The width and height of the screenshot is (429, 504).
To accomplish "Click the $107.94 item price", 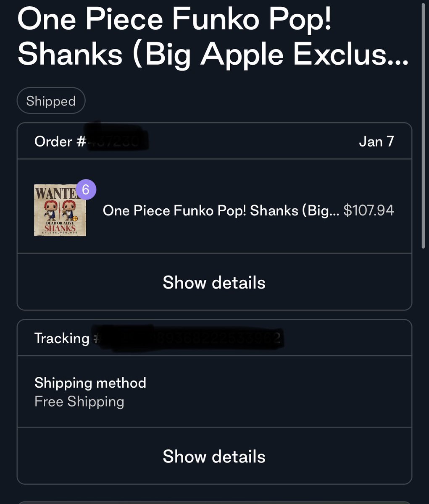I will (x=368, y=210).
